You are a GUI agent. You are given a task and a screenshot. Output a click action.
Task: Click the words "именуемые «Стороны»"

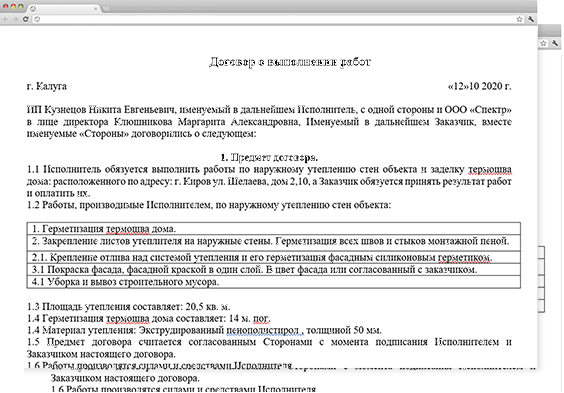click(78, 134)
